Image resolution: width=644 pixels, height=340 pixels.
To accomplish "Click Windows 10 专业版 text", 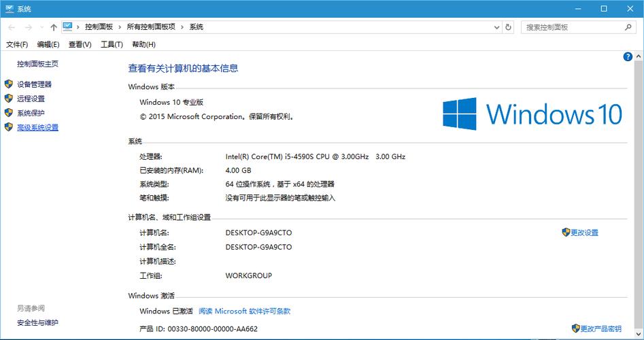I will (x=171, y=102).
